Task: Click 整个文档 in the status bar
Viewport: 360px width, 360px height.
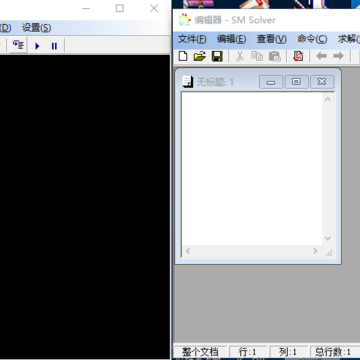Action: (200, 352)
